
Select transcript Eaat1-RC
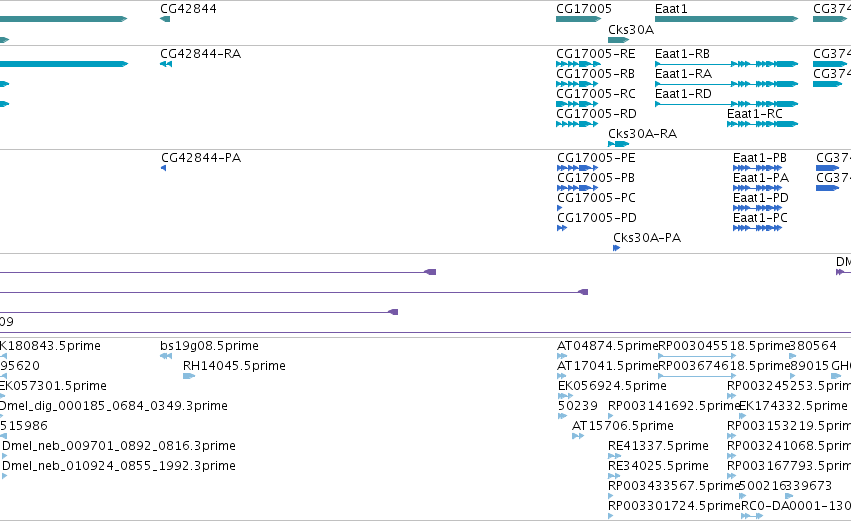coord(755,114)
